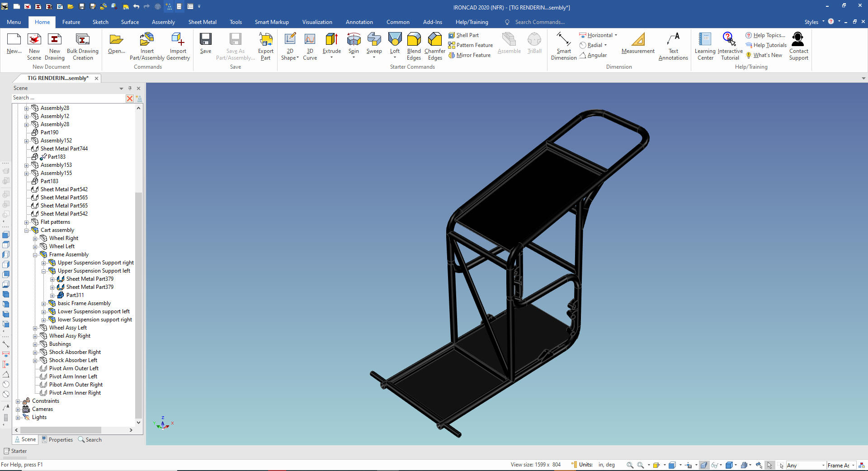Viewport: 868px width, 471px height.
Task: Select the Smart Dimension tool
Action: pos(563,40)
